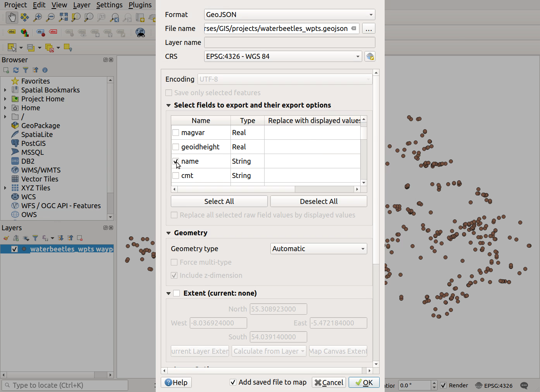The image size is (540, 392).
Task: Open the Plugins menu
Action: point(140,5)
